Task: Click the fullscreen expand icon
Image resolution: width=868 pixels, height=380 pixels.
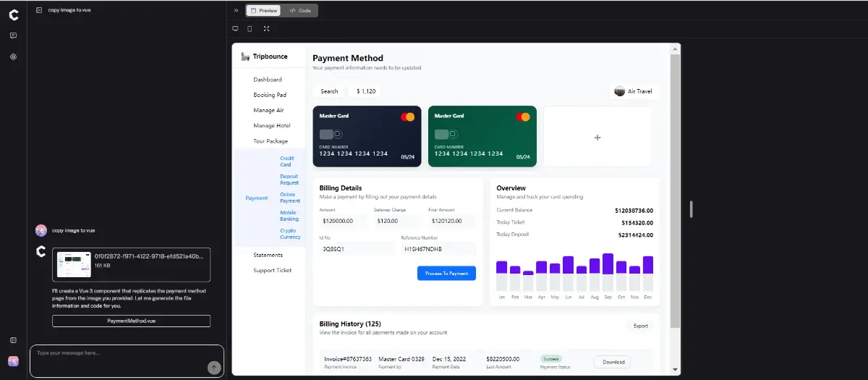Action: 266,29
